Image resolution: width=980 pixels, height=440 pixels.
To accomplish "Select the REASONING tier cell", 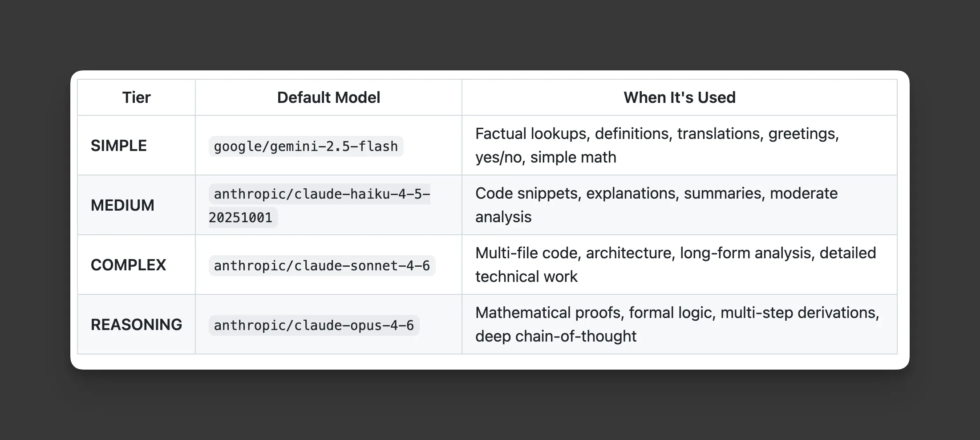I will coord(136,325).
